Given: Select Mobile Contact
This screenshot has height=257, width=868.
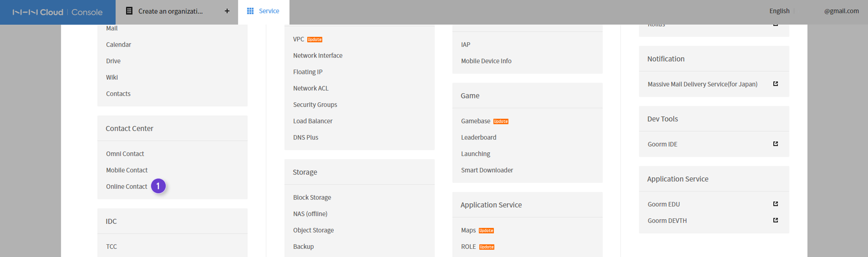Looking at the screenshot, I should [x=127, y=170].
